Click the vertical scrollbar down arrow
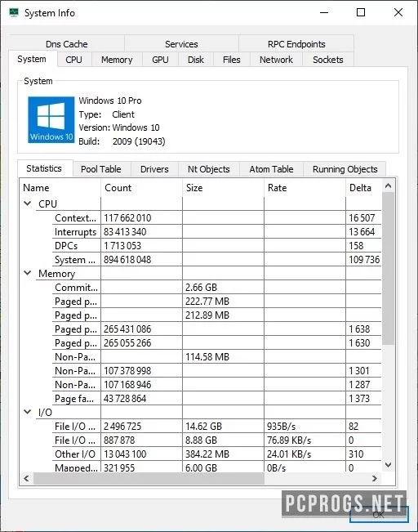Image resolution: width=418 pixels, height=532 pixels. (x=388, y=464)
